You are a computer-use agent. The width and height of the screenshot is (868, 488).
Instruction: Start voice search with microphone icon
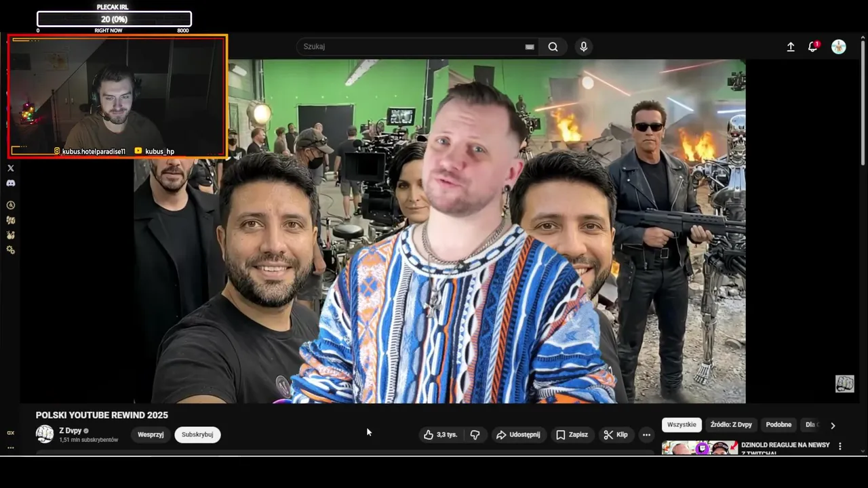[x=583, y=47]
